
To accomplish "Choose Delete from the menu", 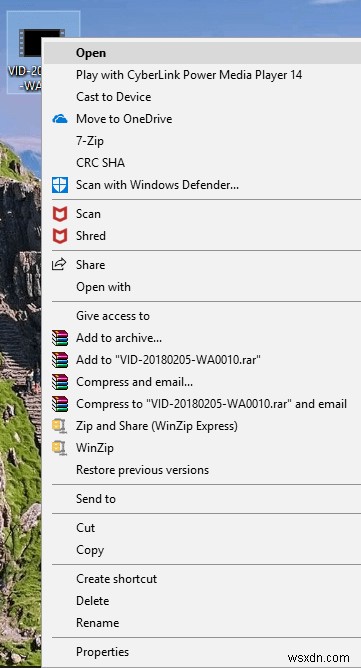I will pyautogui.click(x=202, y=601).
